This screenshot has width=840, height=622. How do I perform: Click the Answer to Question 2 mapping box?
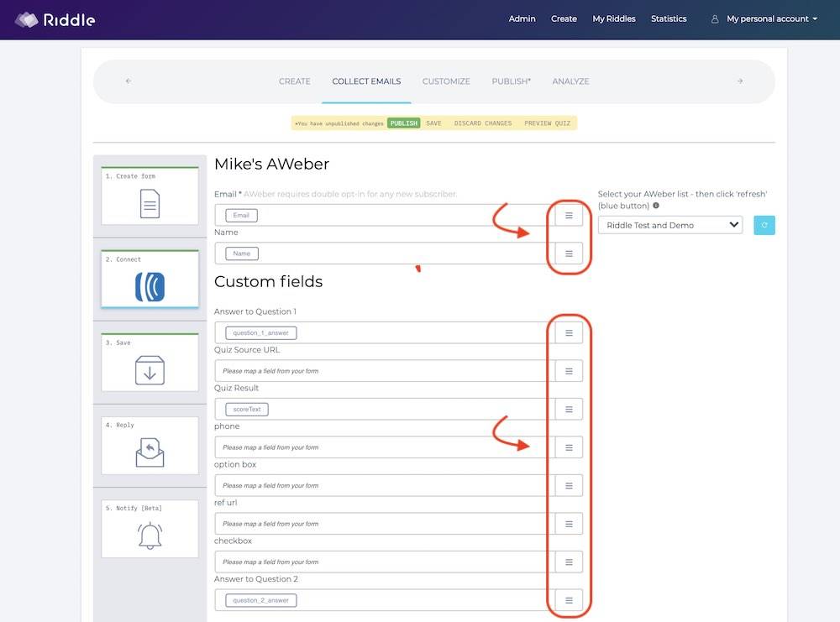click(x=384, y=600)
